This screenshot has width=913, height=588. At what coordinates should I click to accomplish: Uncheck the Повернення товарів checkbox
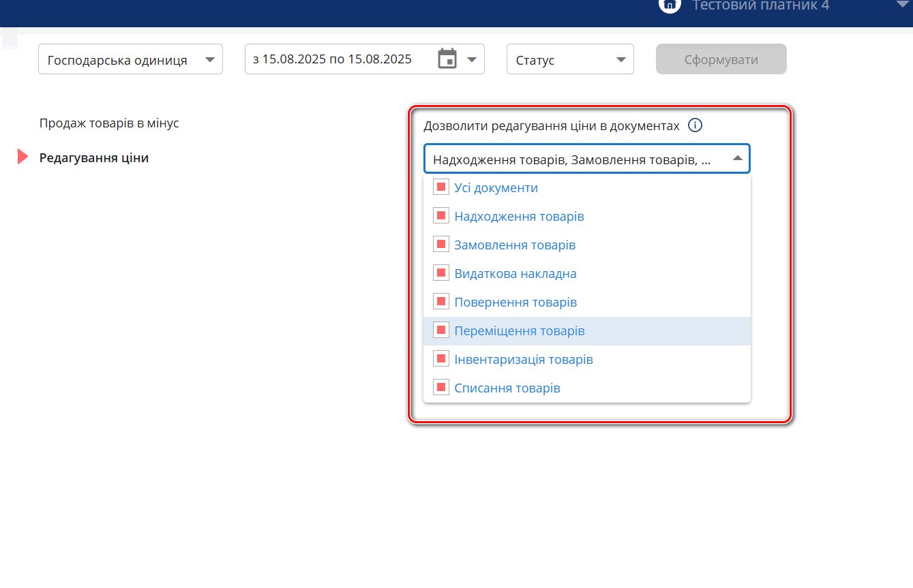[440, 302]
